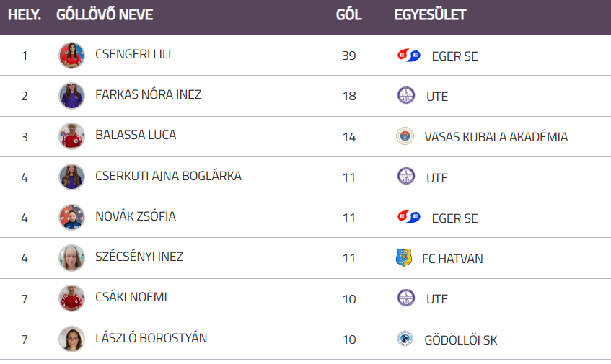Click the Vasas Kubala Akadémia crest
Viewport: 611px width, 364px height.
coord(405,136)
